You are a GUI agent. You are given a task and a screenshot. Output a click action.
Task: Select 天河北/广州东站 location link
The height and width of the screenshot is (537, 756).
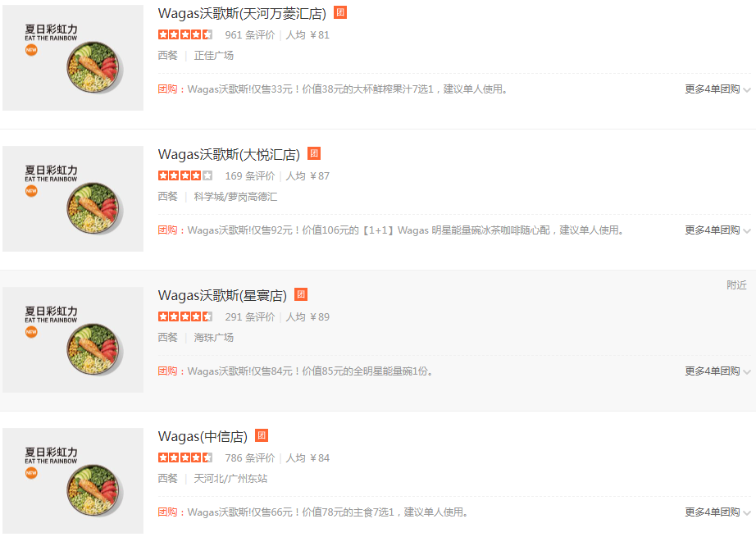click(x=230, y=478)
